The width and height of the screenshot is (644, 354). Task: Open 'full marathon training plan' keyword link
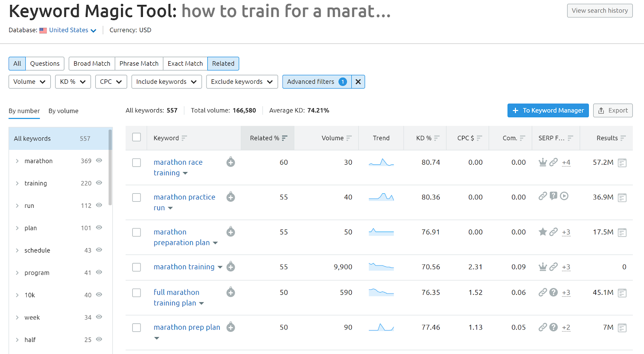point(176,298)
